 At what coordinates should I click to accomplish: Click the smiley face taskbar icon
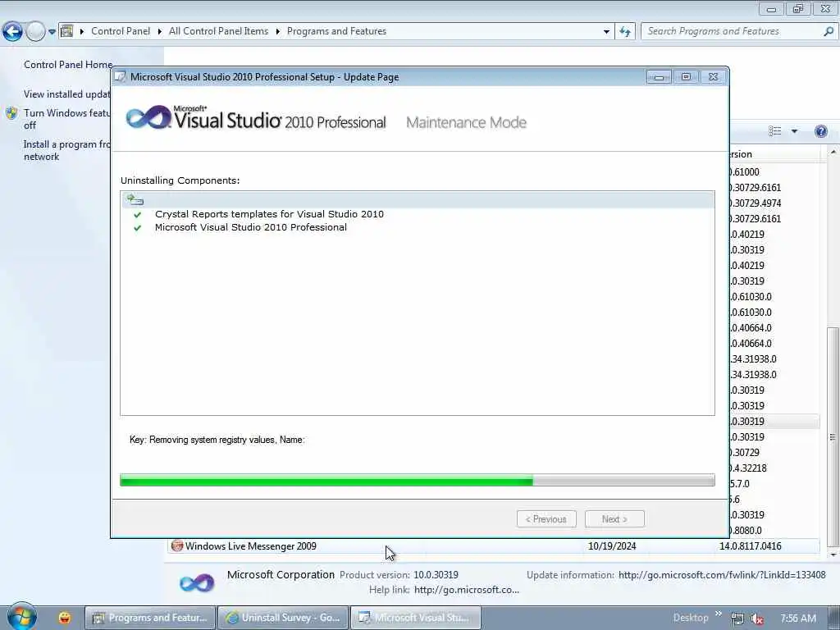pyautogui.click(x=64, y=618)
